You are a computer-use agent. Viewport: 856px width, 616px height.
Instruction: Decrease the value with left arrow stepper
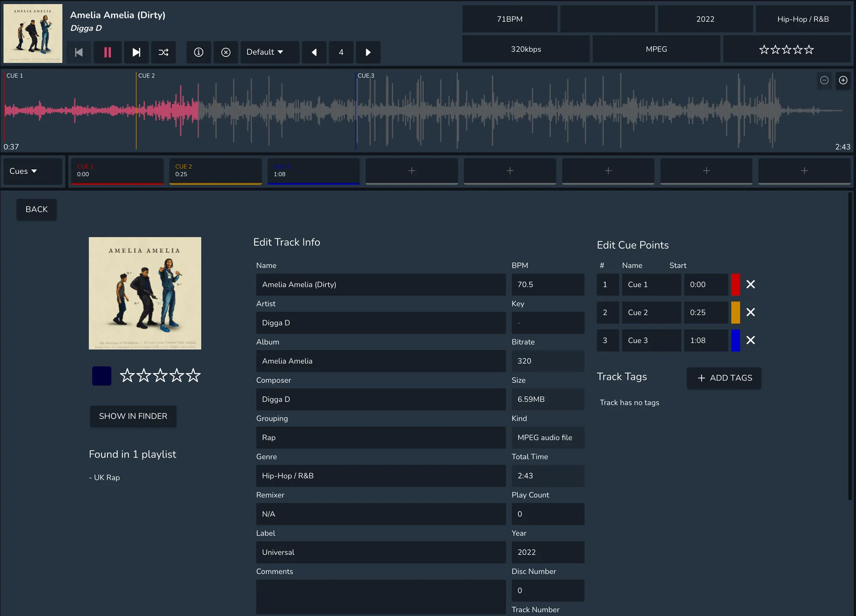tap(314, 52)
